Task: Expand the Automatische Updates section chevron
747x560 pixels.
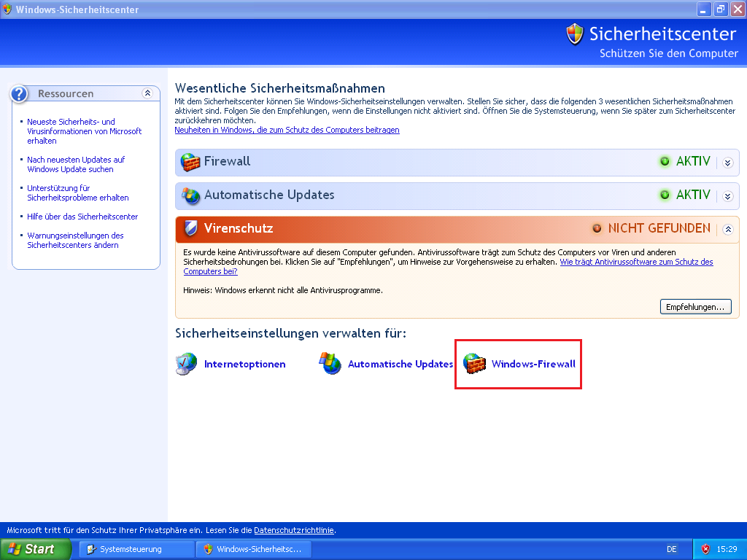Action: 727,196
